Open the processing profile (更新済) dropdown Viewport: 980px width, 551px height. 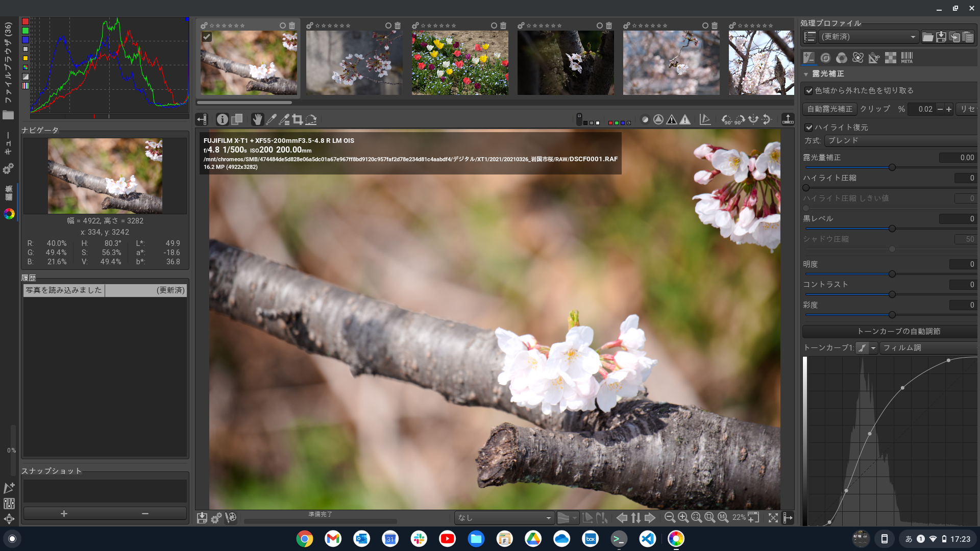click(x=868, y=37)
